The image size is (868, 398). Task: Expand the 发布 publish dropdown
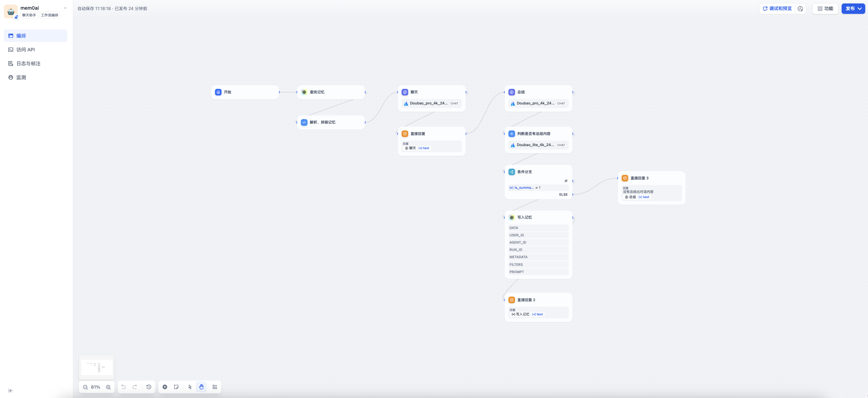(853, 9)
